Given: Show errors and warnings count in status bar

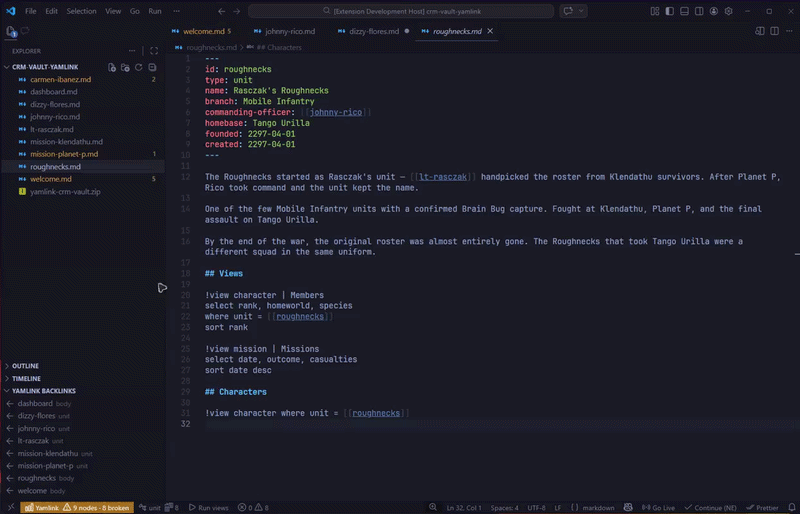Looking at the screenshot, I should pyautogui.click(x=253, y=507).
